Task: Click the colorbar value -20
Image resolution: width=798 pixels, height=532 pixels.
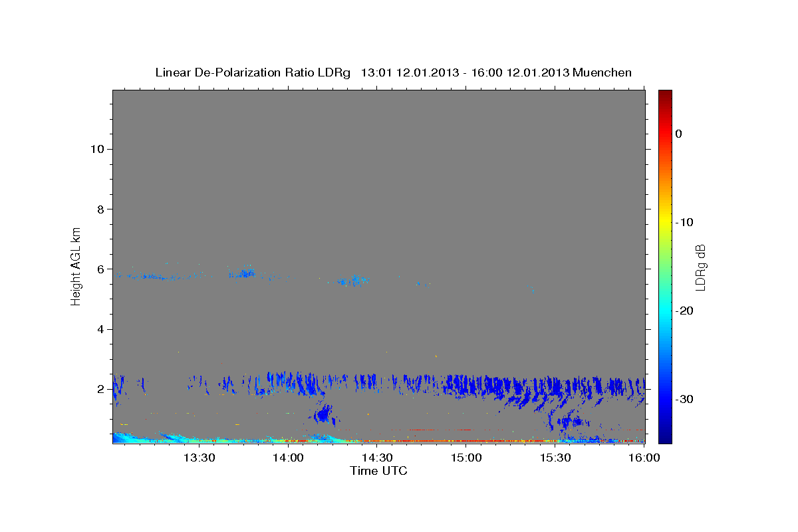Action: click(684, 311)
